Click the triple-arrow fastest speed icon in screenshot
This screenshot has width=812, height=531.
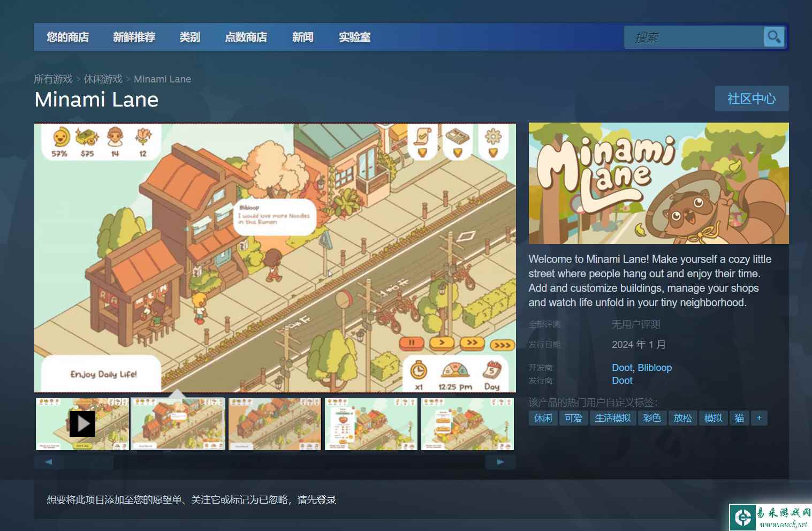point(502,345)
